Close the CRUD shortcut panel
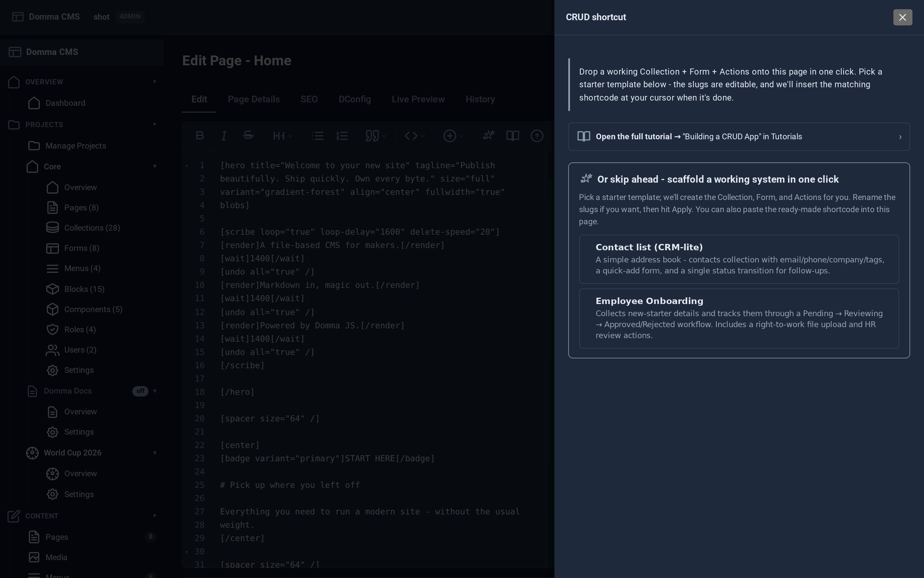Image resolution: width=924 pixels, height=578 pixels. (x=902, y=17)
